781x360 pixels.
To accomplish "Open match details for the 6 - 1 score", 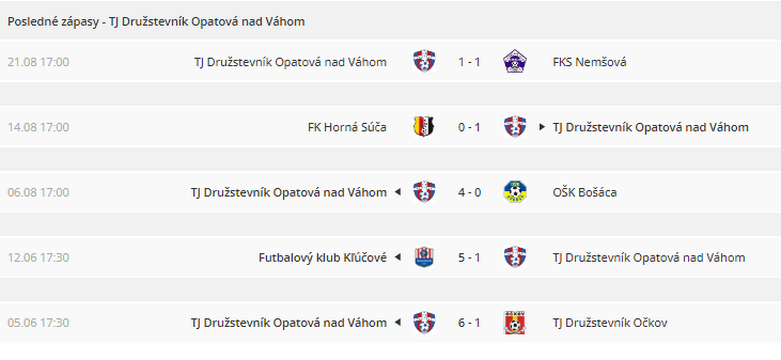I will 469,323.
